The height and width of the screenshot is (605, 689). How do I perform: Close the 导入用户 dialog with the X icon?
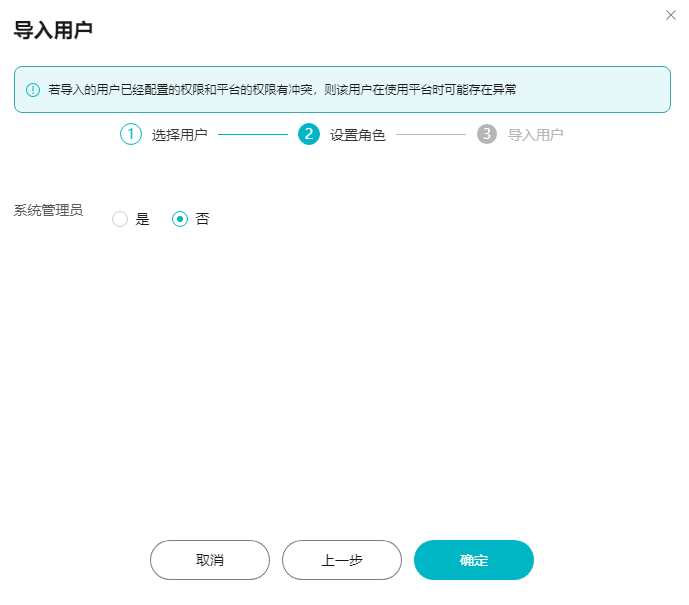coord(670,15)
